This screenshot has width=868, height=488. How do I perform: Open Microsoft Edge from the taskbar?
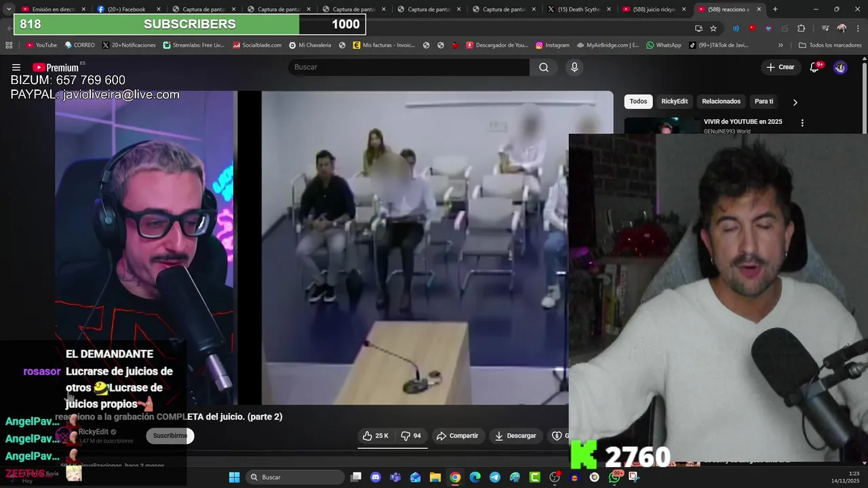point(475,477)
